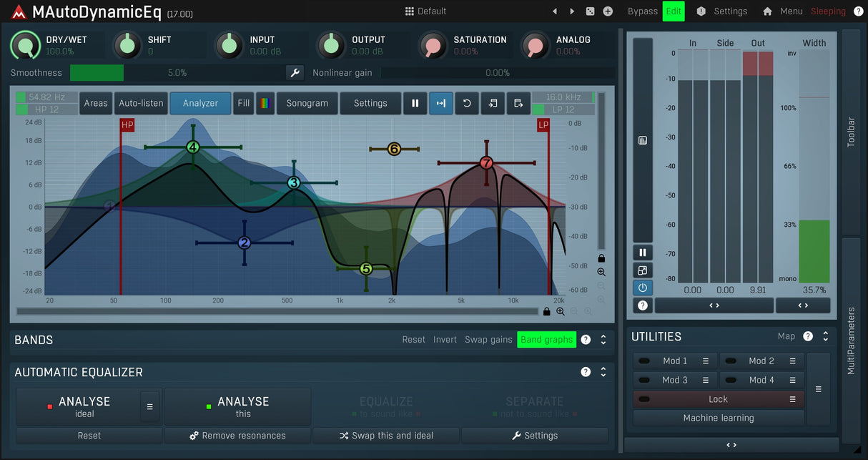868x460 pixels.
Task: Open the analyzer color spectrum icon
Action: coord(265,104)
